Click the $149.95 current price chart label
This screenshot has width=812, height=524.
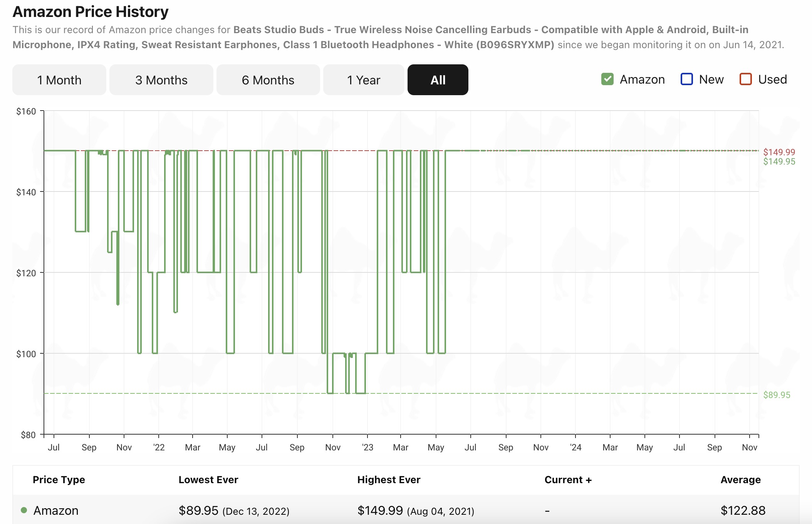[779, 161]
